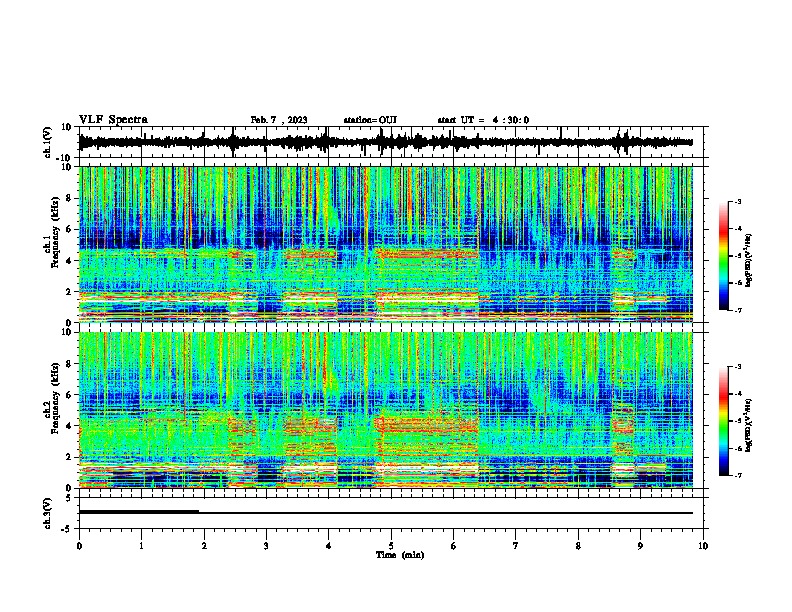Click the time axis tick label "9"
The height and width of the screenshot is (612, 792).
tap(640, 546)
